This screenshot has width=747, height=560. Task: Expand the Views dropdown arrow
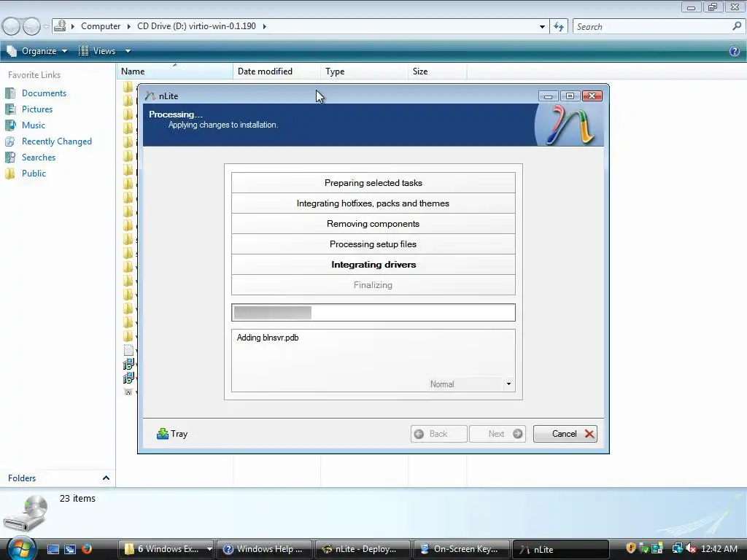tap(128, 51)
